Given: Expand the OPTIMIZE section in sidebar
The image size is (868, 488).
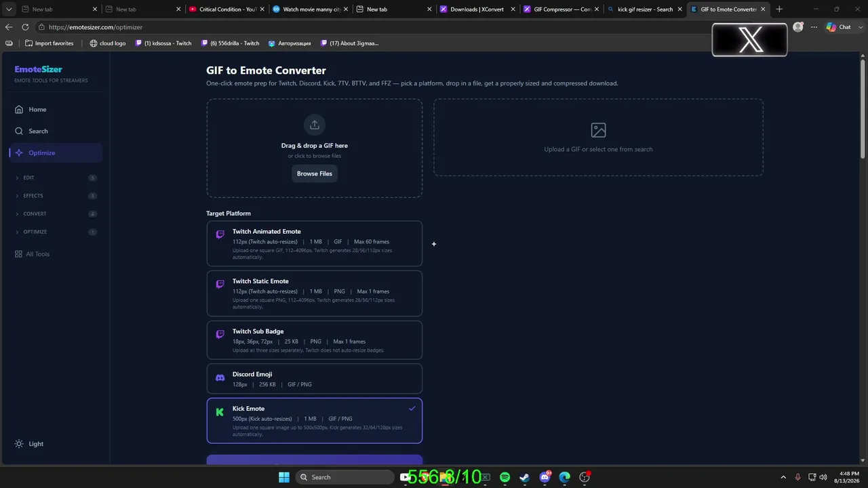Looking at the screenshot, I should coord(56,232).
